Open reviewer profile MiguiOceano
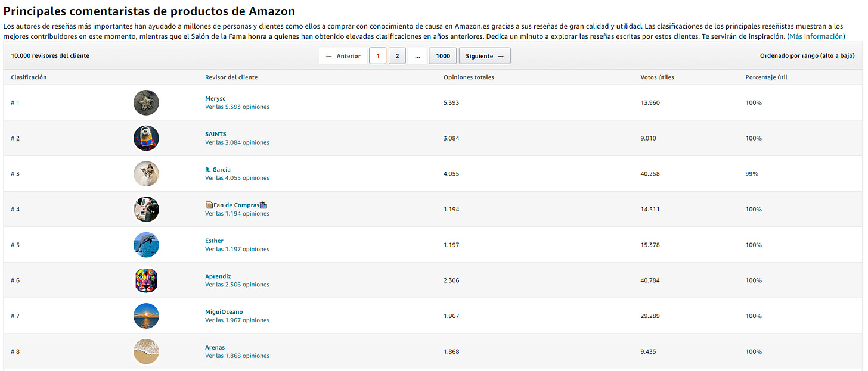The height and width of the screenshot is (371, 868). pyautogui.click(x=224, y=311)
